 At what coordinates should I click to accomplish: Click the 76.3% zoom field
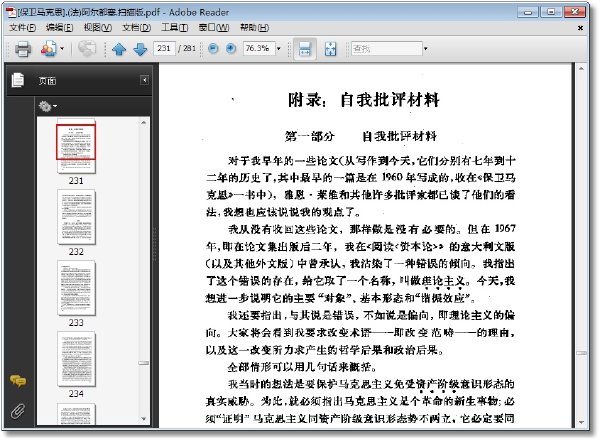point(259,48)
